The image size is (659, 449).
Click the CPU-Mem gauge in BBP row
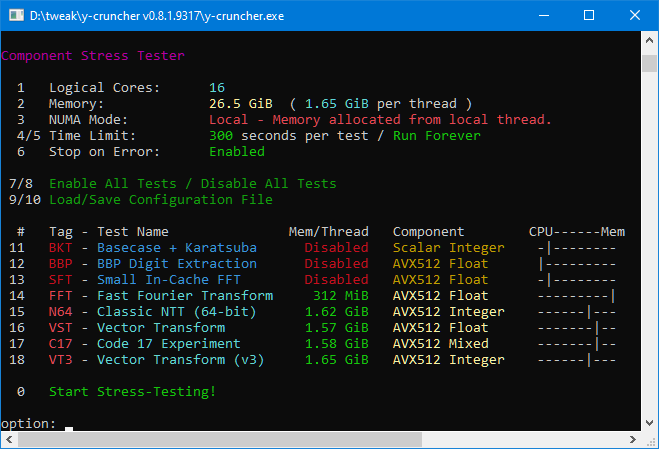click(x=577, y=263)
